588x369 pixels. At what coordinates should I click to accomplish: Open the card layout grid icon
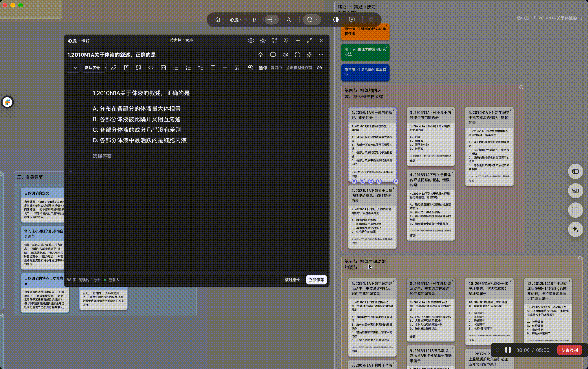coord(274,40)
